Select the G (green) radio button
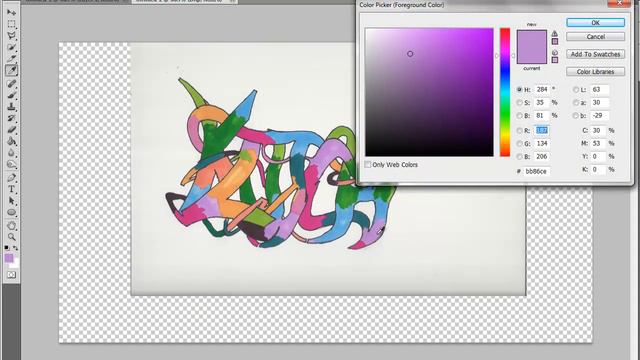Image resolution: width=640 pixels, height=360 pixels. point(519,144)
